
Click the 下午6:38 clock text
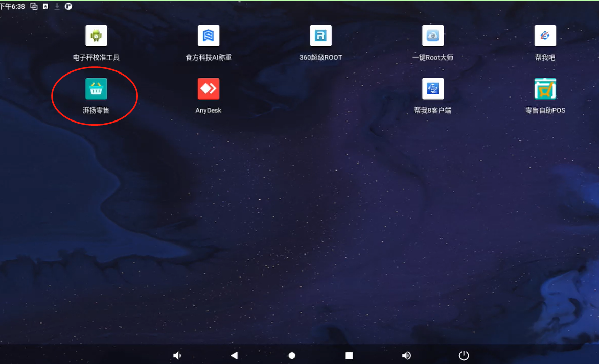[x=13, y=6]
